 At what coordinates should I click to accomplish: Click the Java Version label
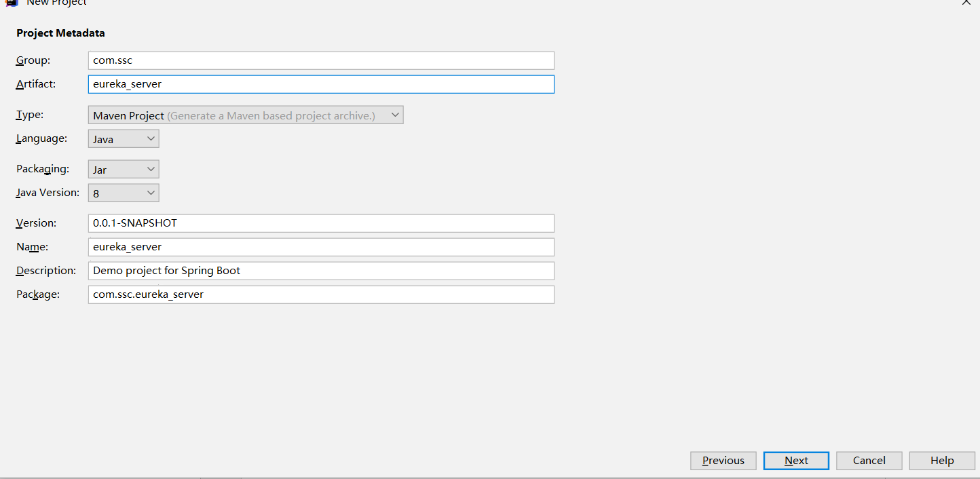[x=48, y=193]
